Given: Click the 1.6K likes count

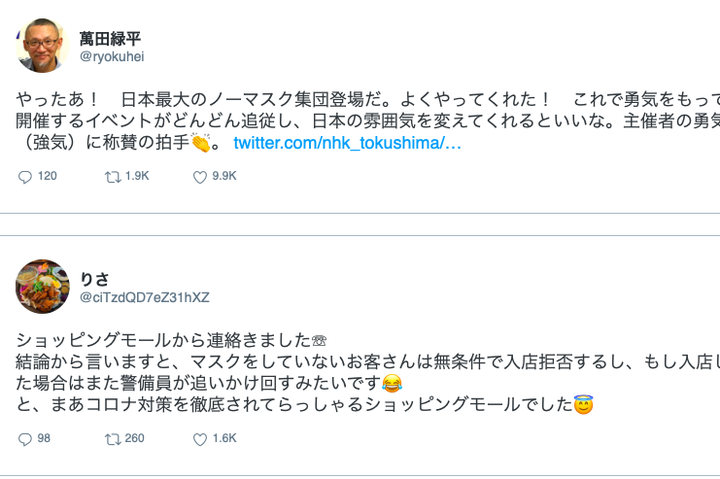Looking at the screenshot, I should tap(224, 439).
